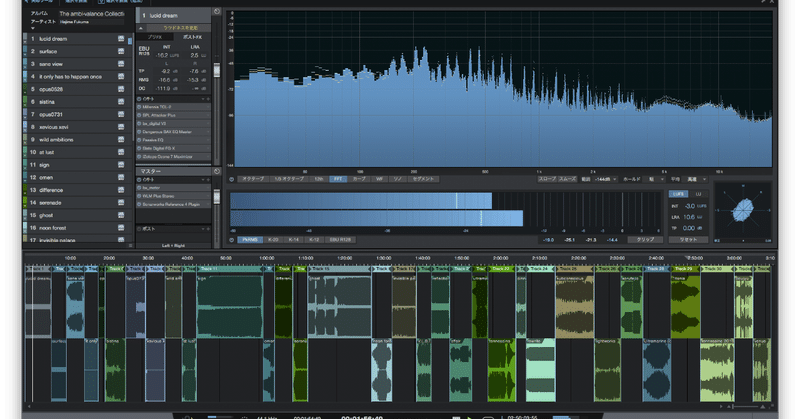Viewport: 800px width, 419px height.
Task: Open the master post inserts dropdown arrow
Action: pos(203,229)
